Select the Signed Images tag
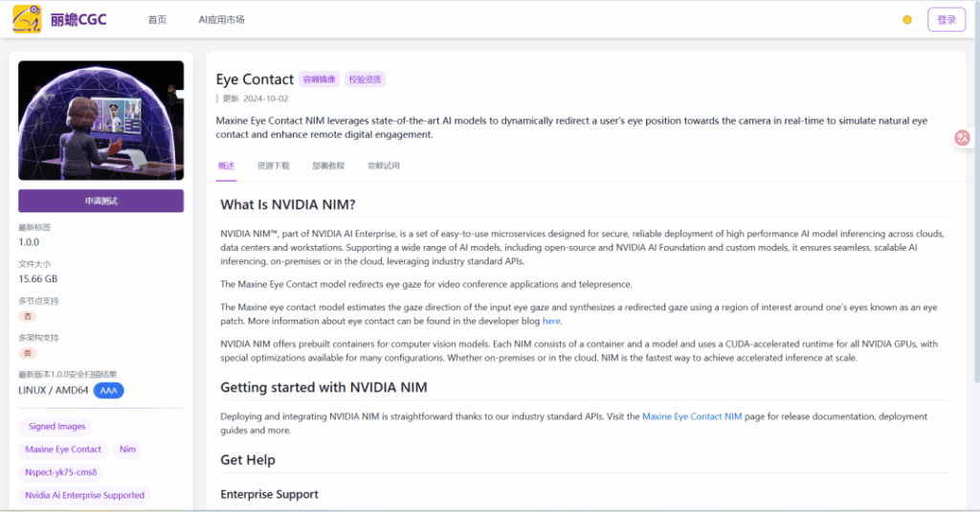This screenshot has width=980, height=512. 56,427
